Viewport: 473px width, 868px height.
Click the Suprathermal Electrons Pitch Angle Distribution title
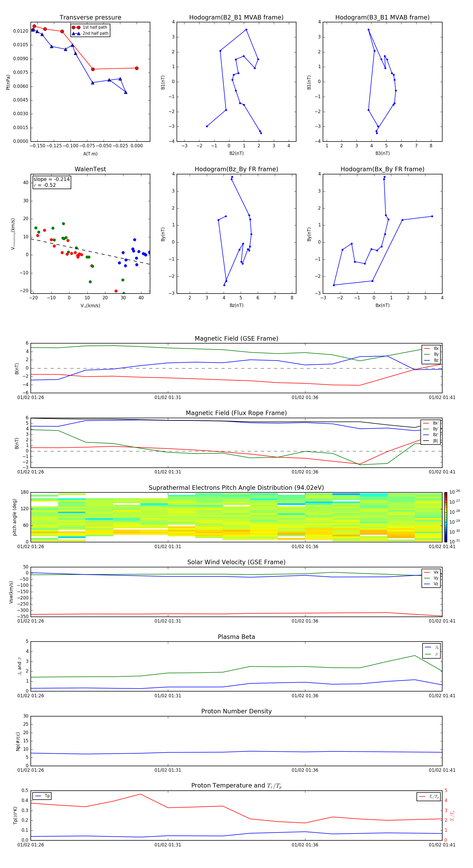point(236,488)
